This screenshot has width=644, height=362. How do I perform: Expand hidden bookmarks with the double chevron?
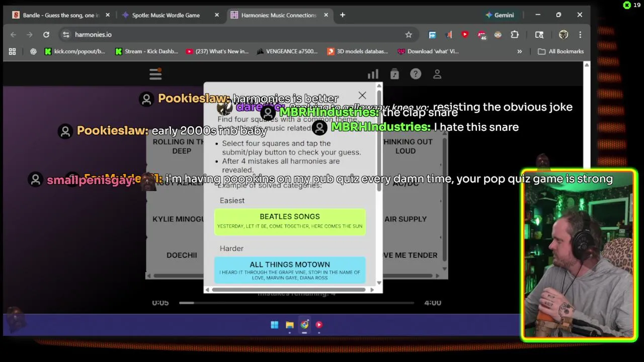(520, 51)
